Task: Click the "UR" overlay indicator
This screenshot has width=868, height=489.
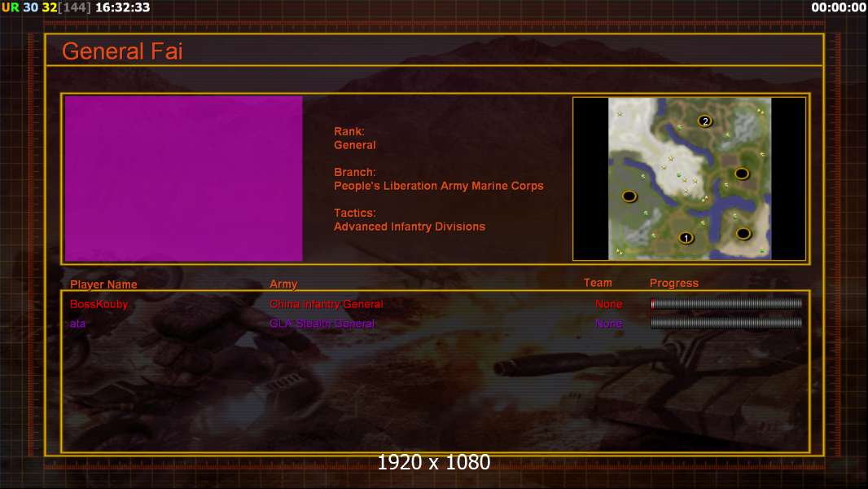Action: coord(11,8)
